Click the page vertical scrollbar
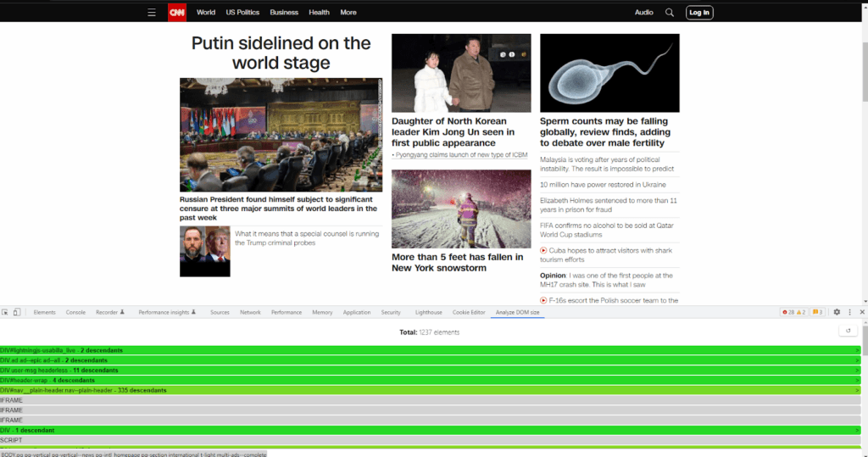The height and width of the screenshot is (457, 868). 865,71
